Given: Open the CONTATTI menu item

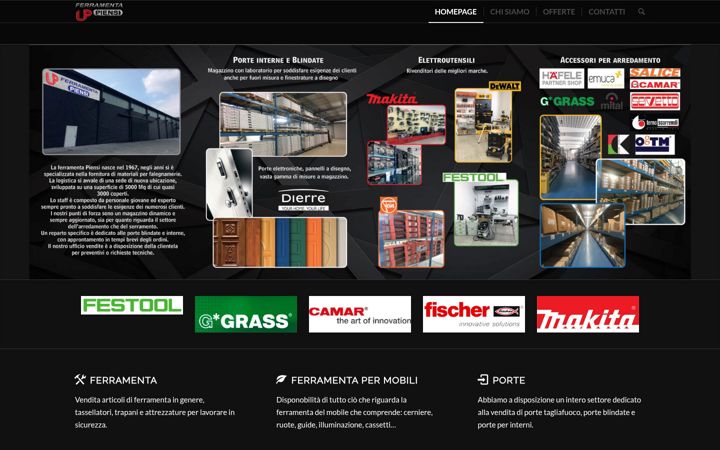Looking at the screenshot, I should (x=607, y=12).
